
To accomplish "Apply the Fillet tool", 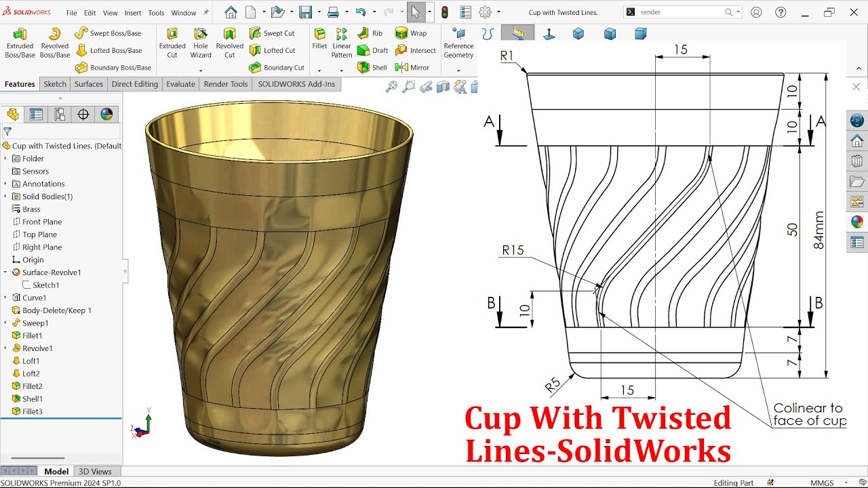I will click(x=319, y=39).
